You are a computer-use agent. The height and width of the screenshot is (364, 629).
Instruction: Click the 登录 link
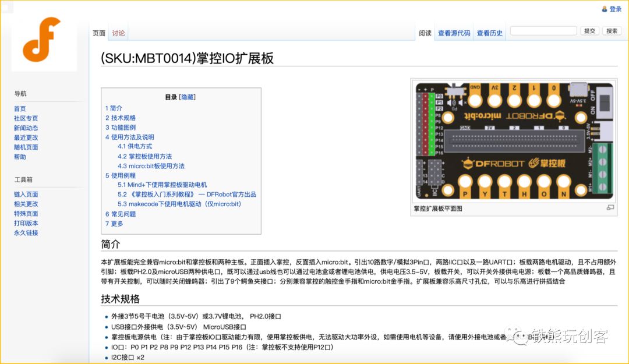[x=616, y=9]
